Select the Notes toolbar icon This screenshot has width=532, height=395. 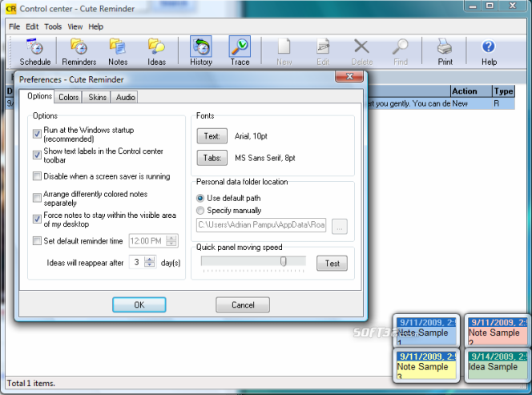point(118,51)
